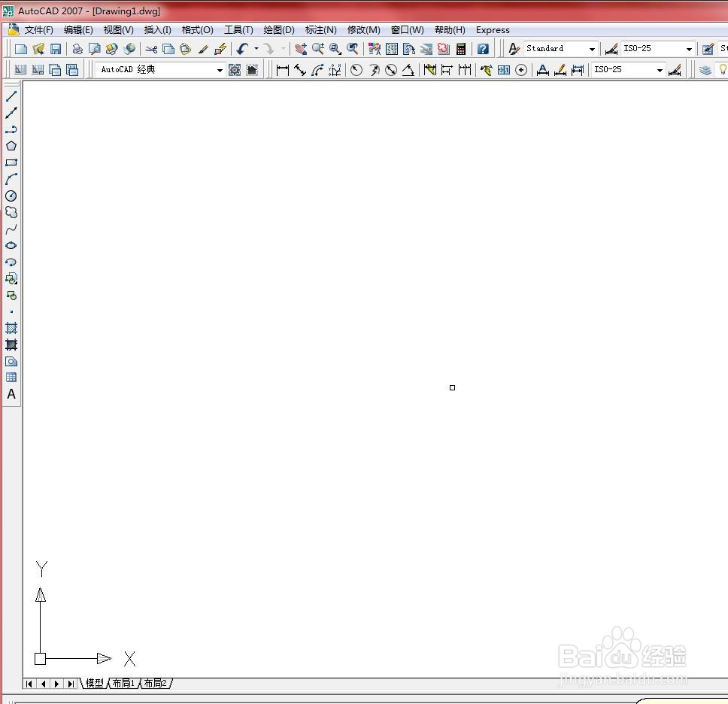
Task: Click the Workspace Settings gear icon
Action: click(235, 70)
